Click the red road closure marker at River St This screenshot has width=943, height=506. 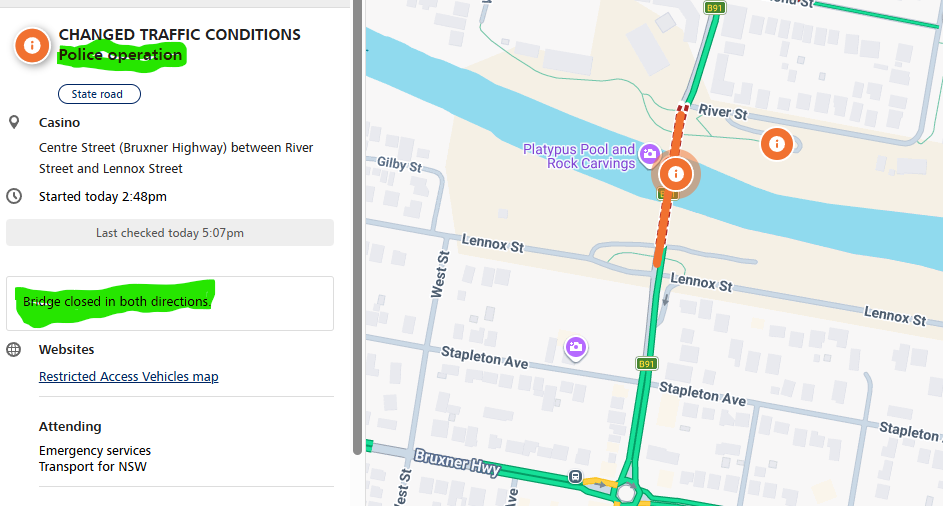[683, 108]
